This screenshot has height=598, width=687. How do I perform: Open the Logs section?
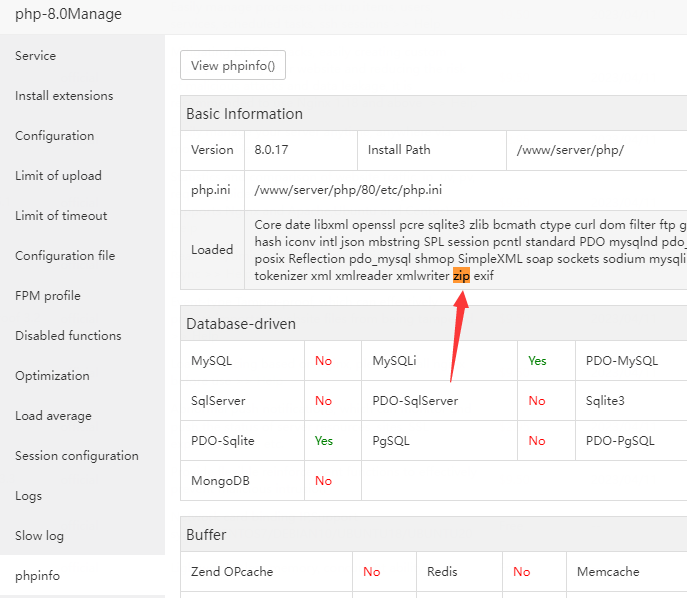pyautogui.click(x=30, y=496)
